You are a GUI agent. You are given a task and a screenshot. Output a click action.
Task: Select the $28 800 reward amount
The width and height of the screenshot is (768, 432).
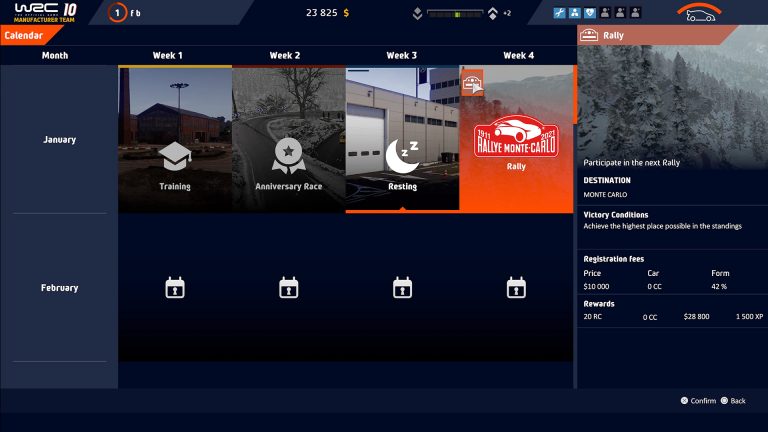696,316
